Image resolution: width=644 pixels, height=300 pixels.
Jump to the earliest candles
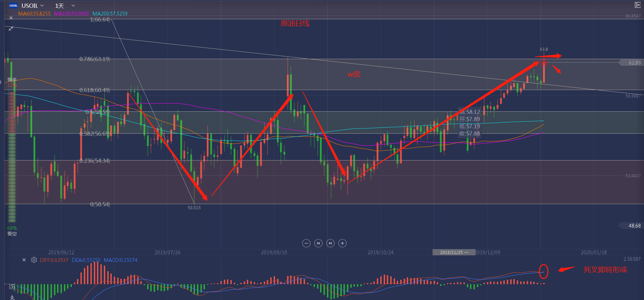point(318,243)
